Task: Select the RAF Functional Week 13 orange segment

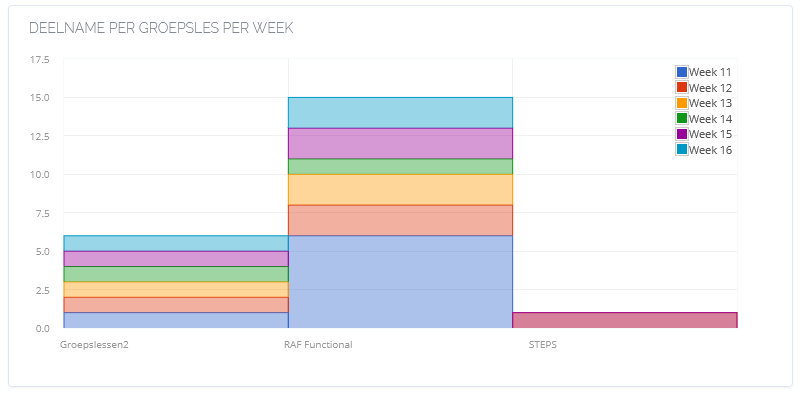Action: point(401,190)
